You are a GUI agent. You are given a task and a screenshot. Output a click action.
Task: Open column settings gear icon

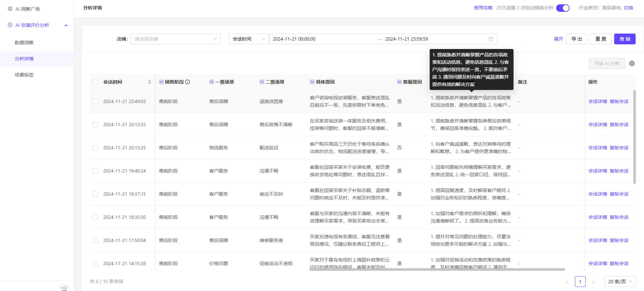point(632,63)
